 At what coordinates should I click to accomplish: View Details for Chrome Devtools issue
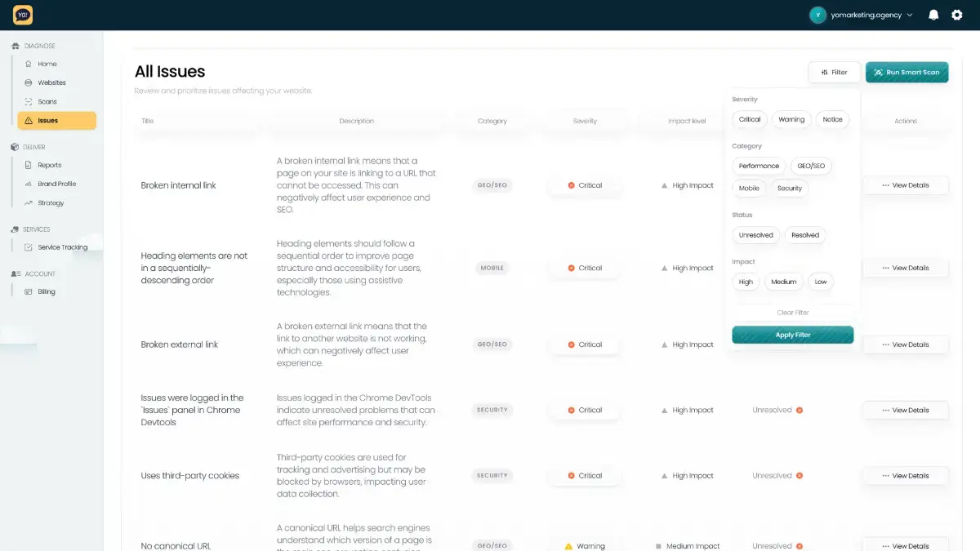pos(906,410)
